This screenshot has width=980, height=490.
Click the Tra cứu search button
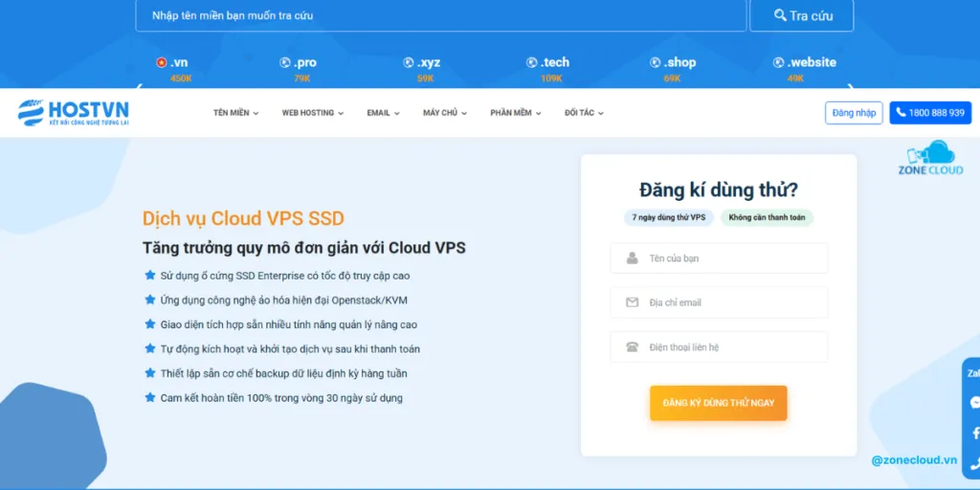(802, 15)
